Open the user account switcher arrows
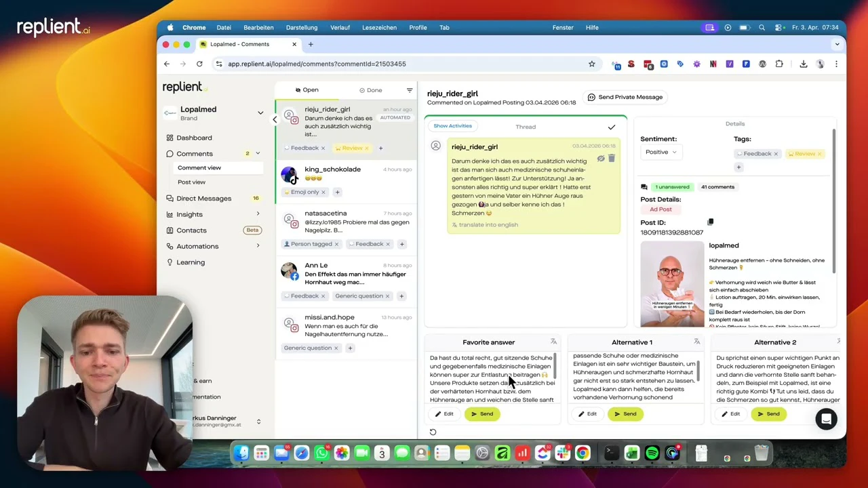Screen dimensions: 868x488 258,422
